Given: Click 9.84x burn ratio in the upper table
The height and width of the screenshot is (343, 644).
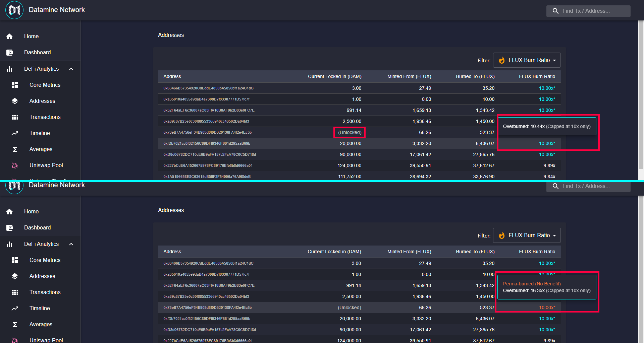Looking at the screenshot, I should pos(549,177).
